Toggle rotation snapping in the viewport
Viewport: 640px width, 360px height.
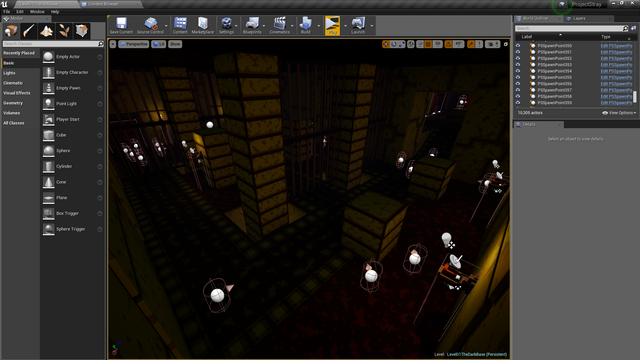(x=449, y=44)
